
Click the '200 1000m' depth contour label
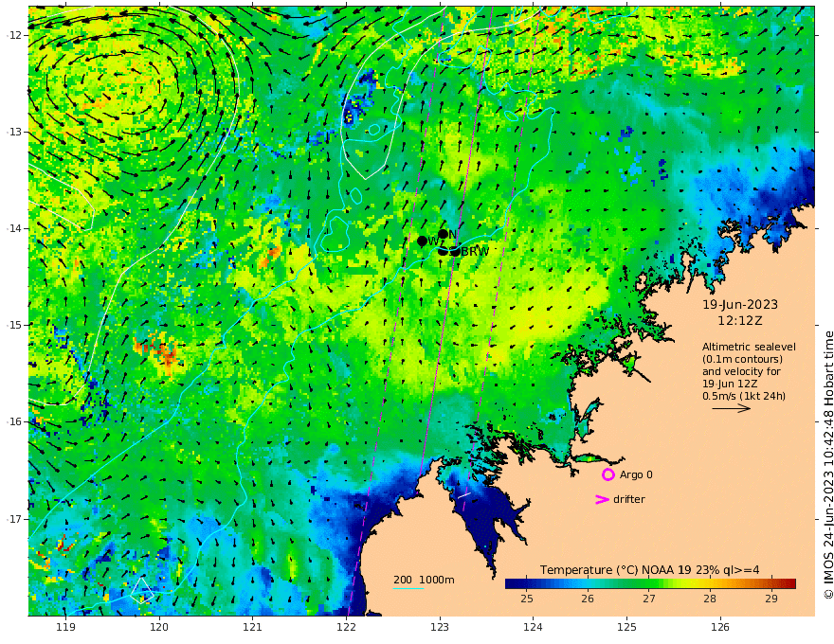pyautogui.click(x=424, y=580)
